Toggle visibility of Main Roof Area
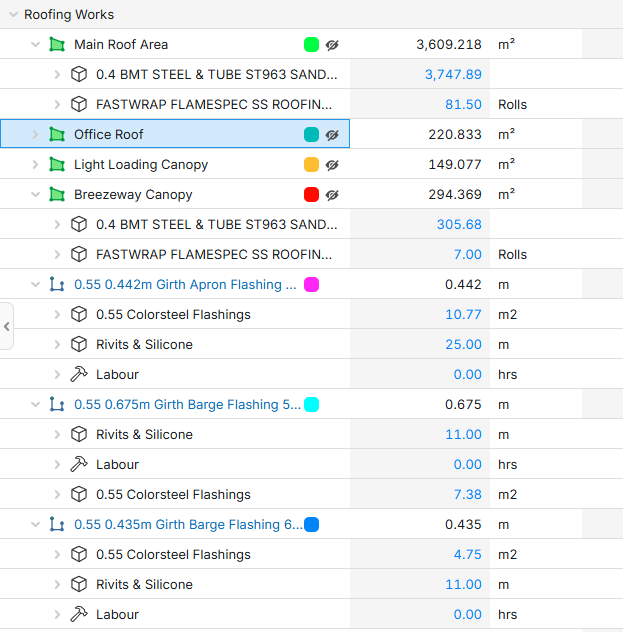The height and width of the screenshot is (632, 623). click(332, 45)
